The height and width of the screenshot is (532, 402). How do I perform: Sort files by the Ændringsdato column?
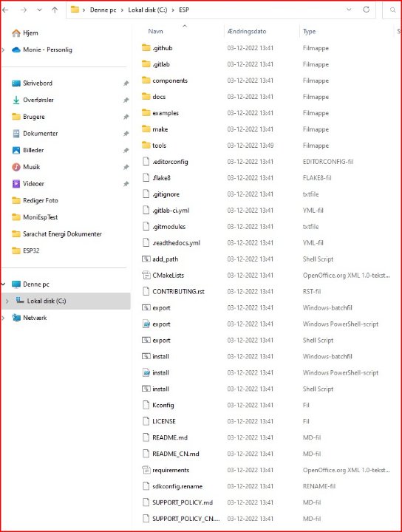click(247, 31)
